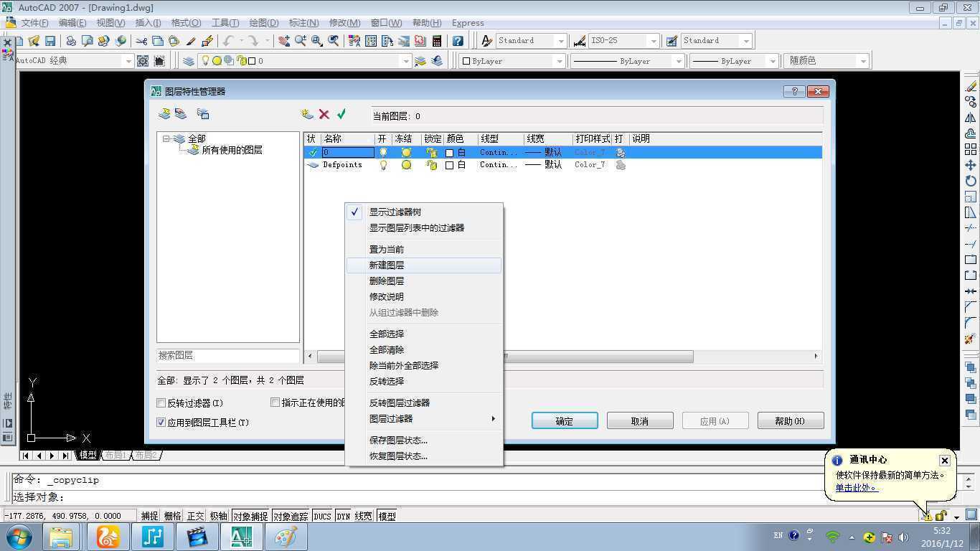This screenshot has width=980, height=551.
Task: Click the green check Set Current icon
Action: pyautogui.click(x=341, y=114)
